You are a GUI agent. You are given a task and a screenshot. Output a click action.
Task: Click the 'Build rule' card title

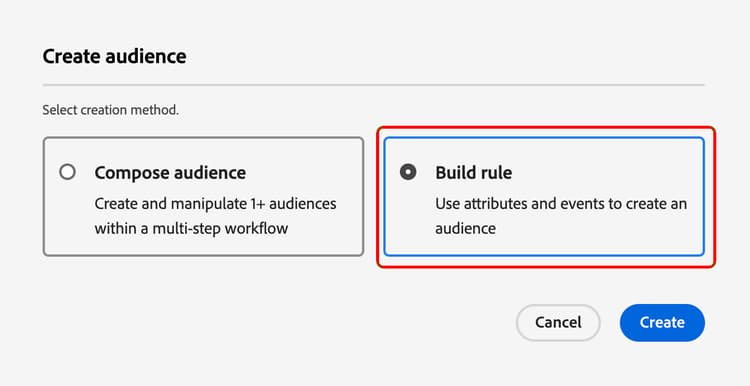coord(474,172)
